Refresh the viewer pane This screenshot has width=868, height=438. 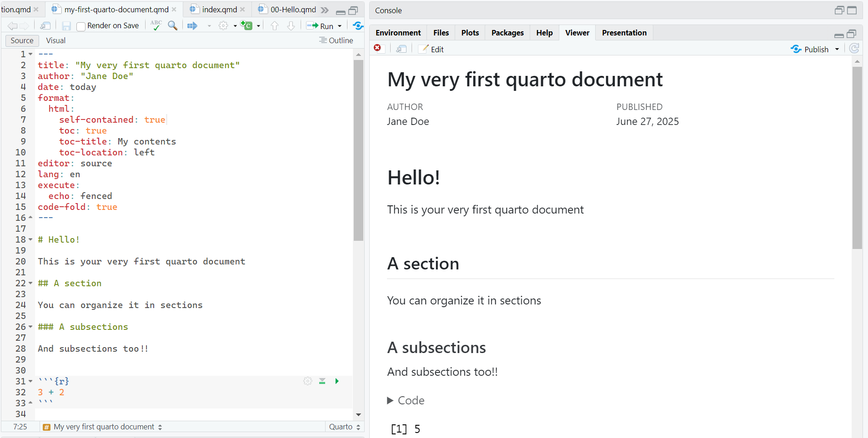[x=854, y=49]
